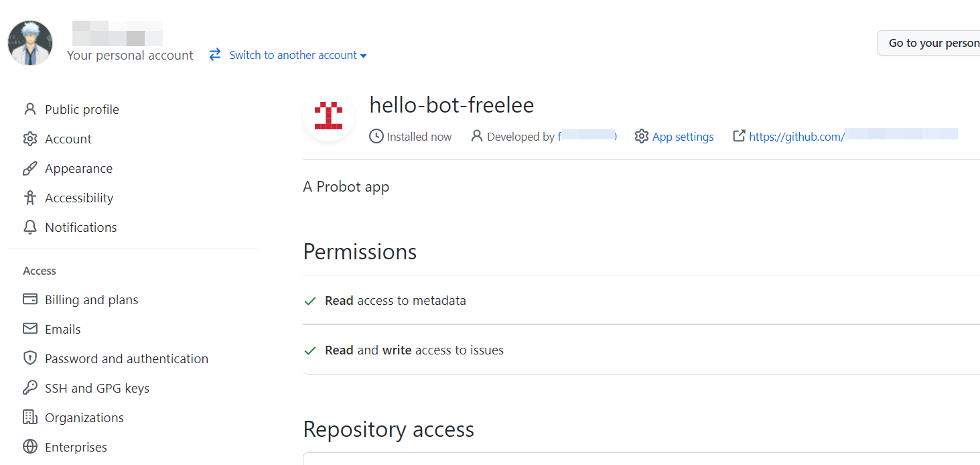Open Appearance settings via paintbrush icon
Screen dimensions: 980x465
pos(30,168)
